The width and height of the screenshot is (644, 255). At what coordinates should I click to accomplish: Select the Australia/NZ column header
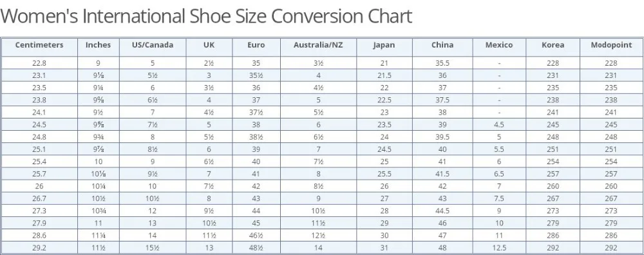[318, 45]
